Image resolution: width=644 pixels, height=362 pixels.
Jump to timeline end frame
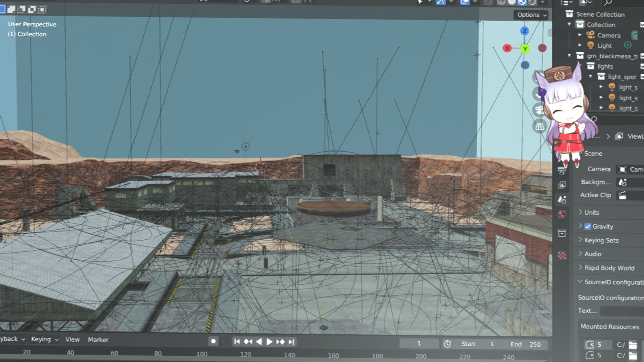pyautogui.click(x=291, y=342)
